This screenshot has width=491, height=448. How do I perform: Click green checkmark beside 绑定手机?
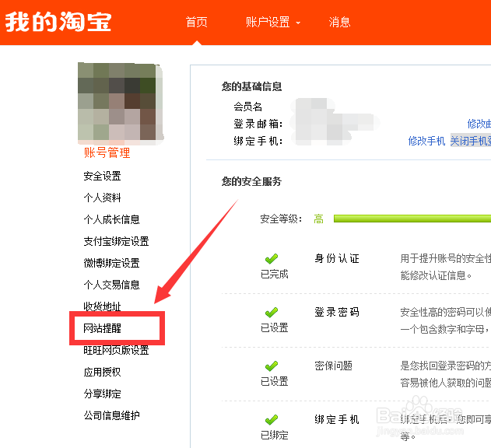point(272,419)
